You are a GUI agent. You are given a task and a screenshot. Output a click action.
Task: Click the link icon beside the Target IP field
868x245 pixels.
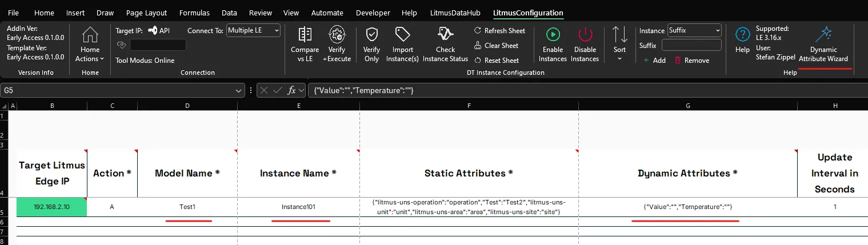121,45
